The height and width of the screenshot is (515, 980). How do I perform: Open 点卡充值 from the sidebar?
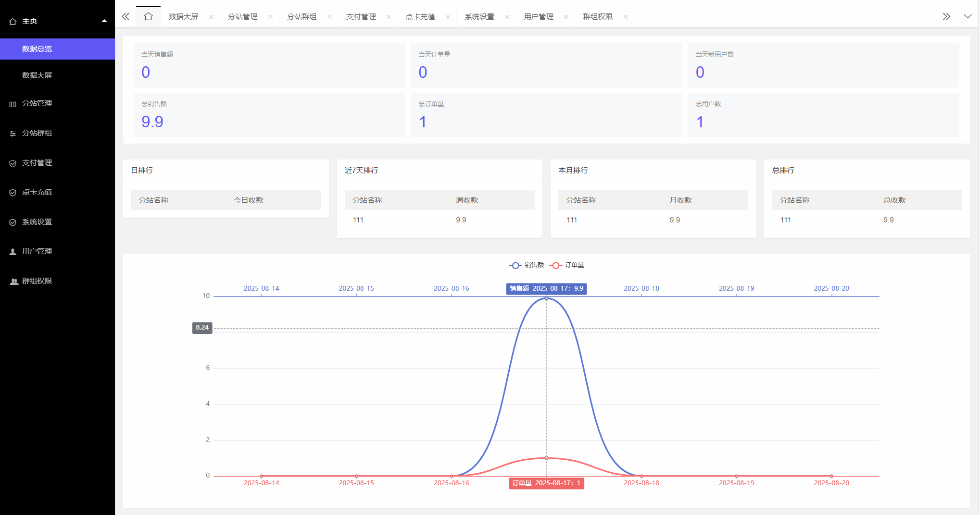37,192
